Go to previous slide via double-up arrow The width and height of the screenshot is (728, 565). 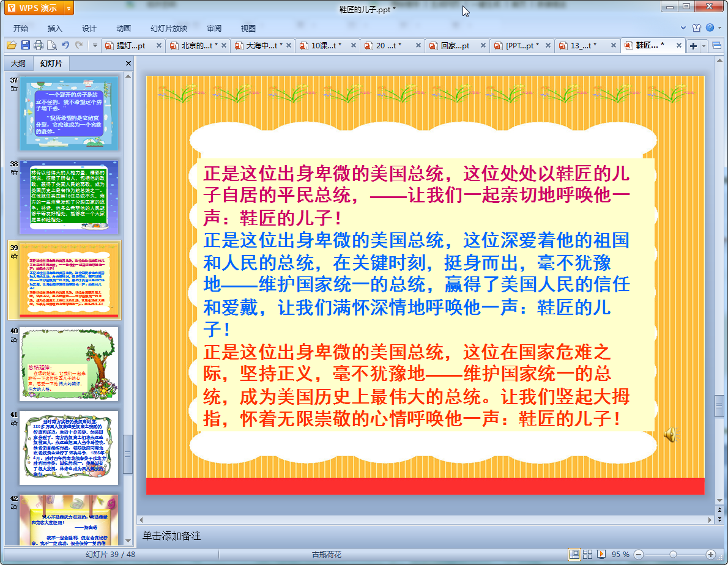pyautogui.click(x=719, y=510)
